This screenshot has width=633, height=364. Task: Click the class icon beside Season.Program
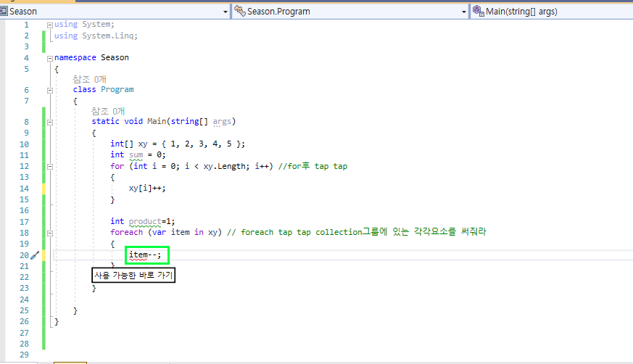tap(240, 11)
